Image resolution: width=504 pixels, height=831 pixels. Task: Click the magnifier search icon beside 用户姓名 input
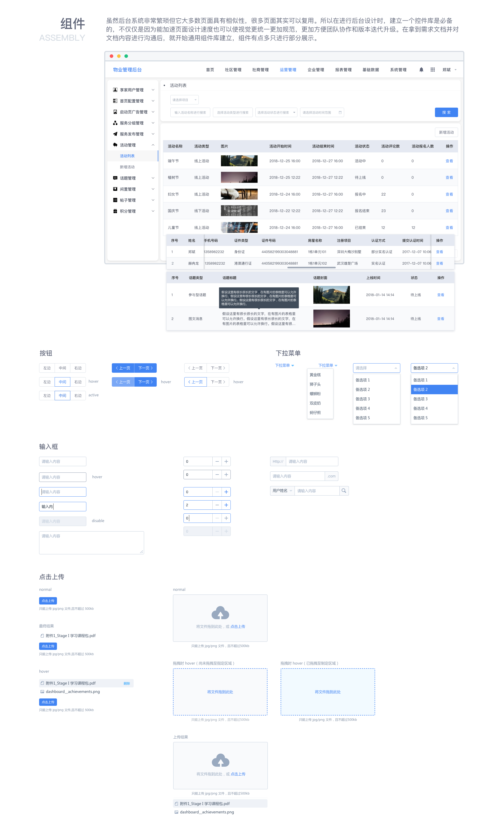[344, 491]
